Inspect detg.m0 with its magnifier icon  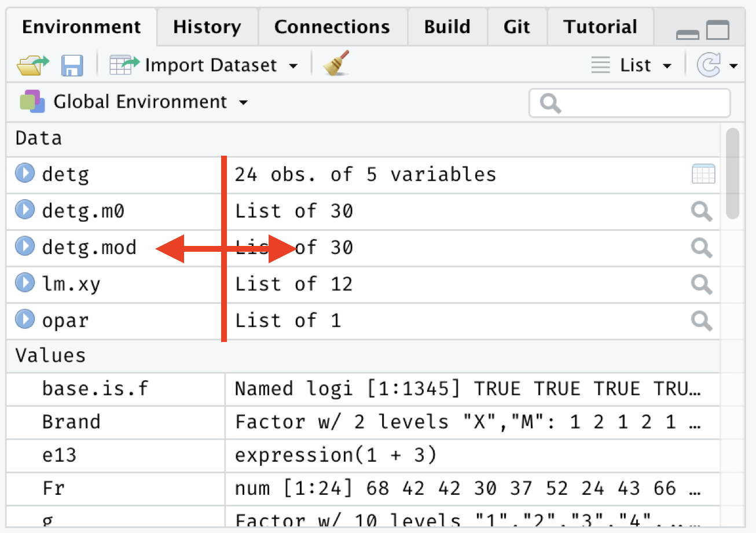point(701,211)
